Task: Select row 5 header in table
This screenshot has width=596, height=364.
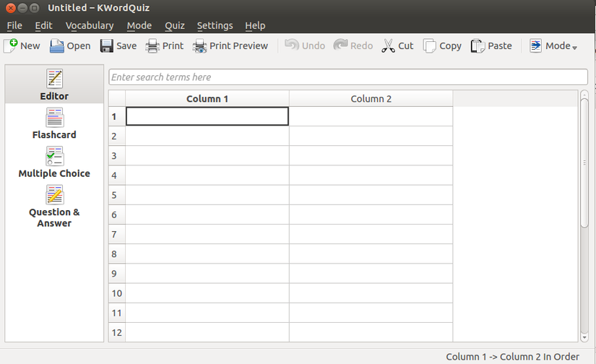Action: (x=116, y=195)
